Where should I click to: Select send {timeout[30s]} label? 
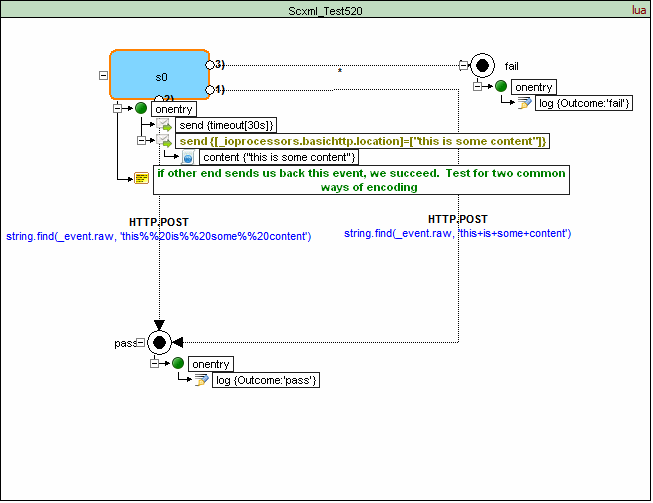pos(227,125)
